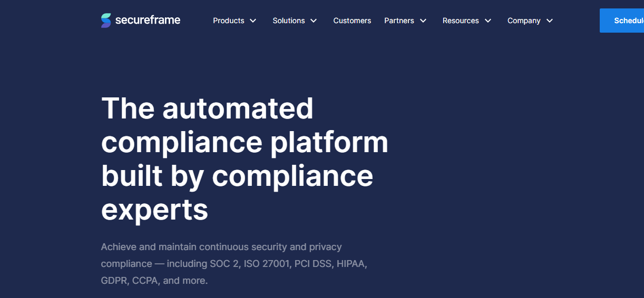Click the paragraph starting "Achieve and maintain continuous"

tap(234, 264)
